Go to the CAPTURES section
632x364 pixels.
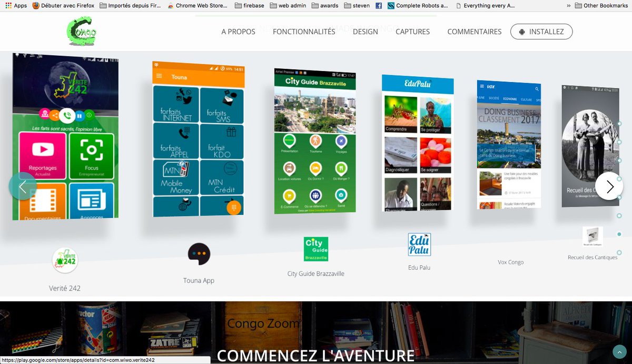(412, 32)
